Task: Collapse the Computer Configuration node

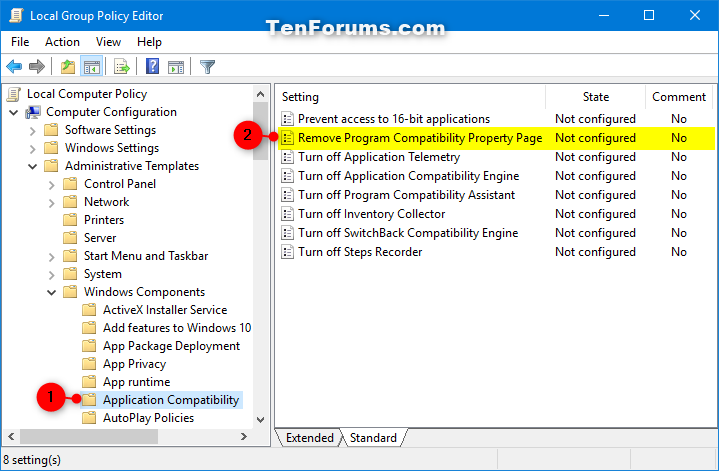Action: click(14, 112)
